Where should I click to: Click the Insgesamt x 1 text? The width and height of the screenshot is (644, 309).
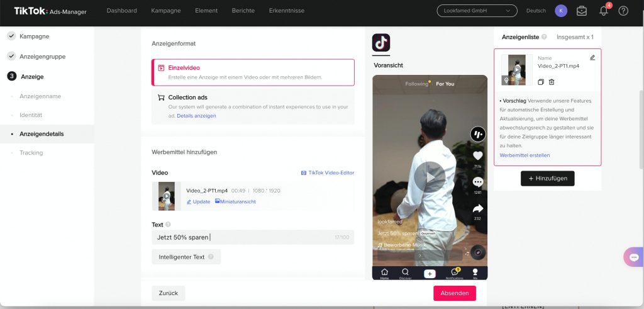tap(575, 37)
